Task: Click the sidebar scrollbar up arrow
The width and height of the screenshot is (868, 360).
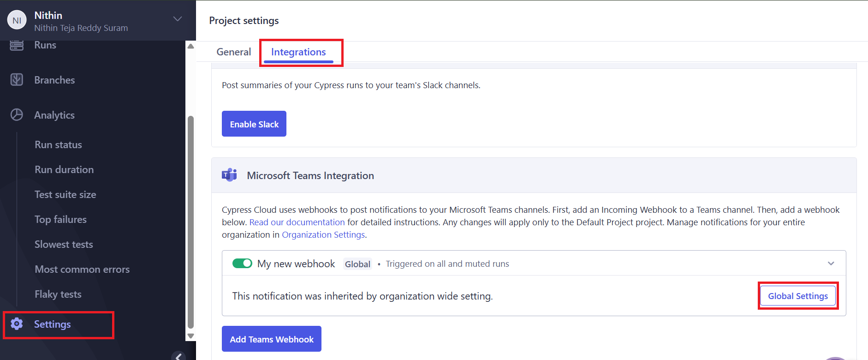Action: click(190, 46)
